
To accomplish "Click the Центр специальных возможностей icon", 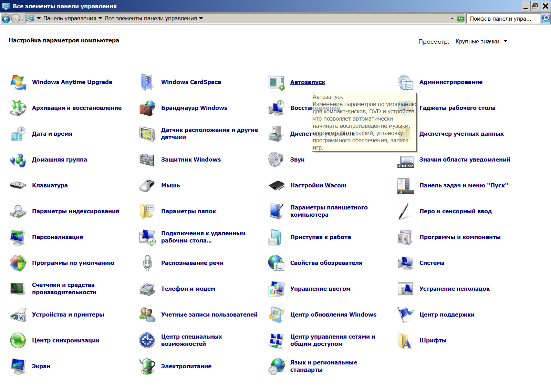I will [x=147, y=341].
